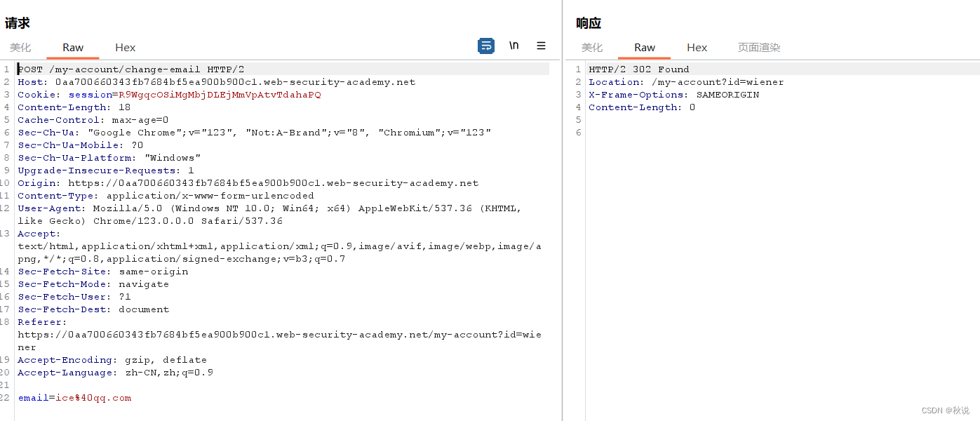Toggle the word wrap icon in request panel

(x=486, y=46)
